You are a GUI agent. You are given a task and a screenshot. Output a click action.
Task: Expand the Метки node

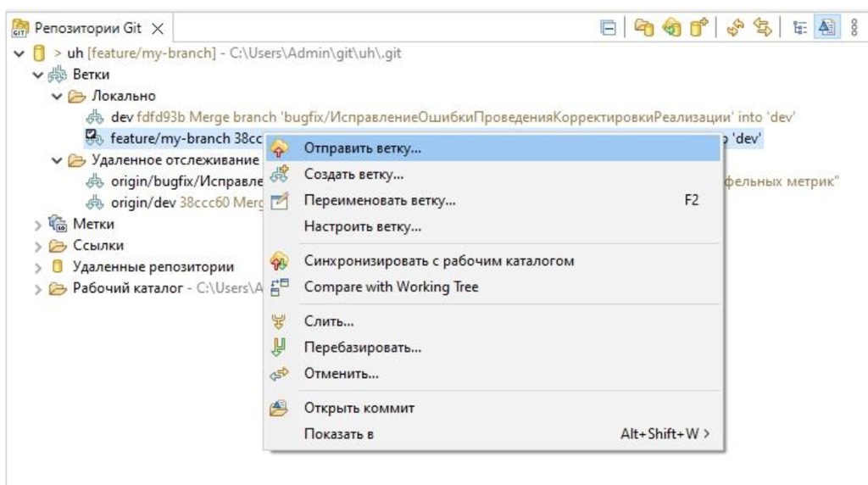(38, 225)
